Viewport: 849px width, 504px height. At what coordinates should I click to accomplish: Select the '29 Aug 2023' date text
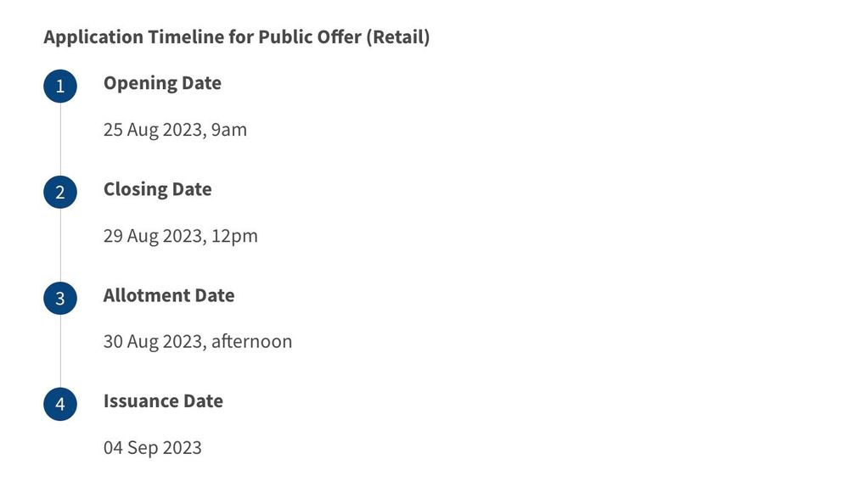pyautogui.click(x=153, y=236)
